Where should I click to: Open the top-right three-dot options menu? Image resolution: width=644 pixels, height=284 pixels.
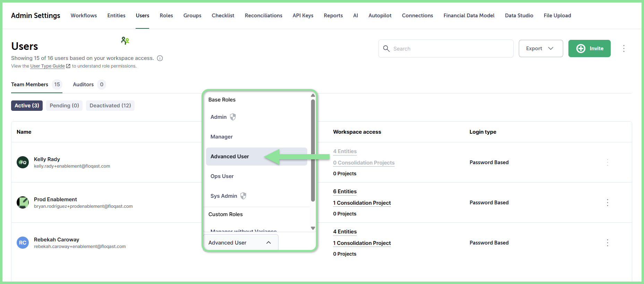tap(624, 48)
